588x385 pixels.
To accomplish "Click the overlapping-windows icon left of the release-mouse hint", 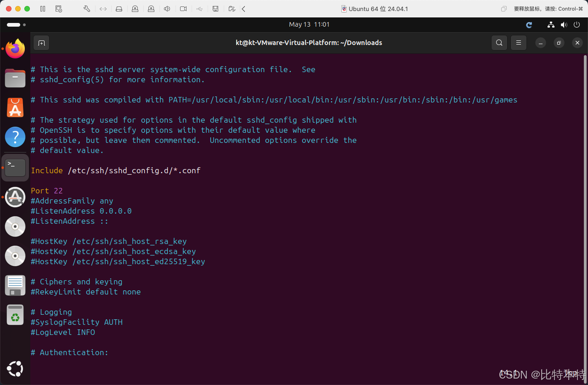I will 504,9.
